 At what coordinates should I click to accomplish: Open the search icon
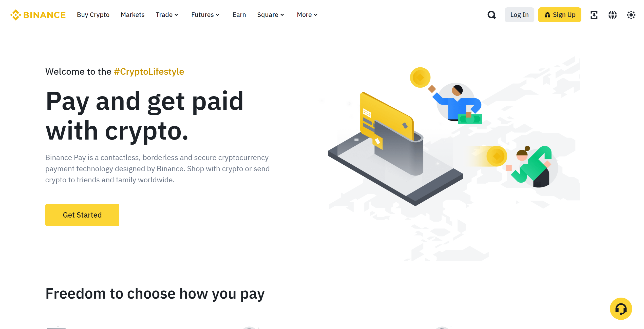(x=491, y=15)
